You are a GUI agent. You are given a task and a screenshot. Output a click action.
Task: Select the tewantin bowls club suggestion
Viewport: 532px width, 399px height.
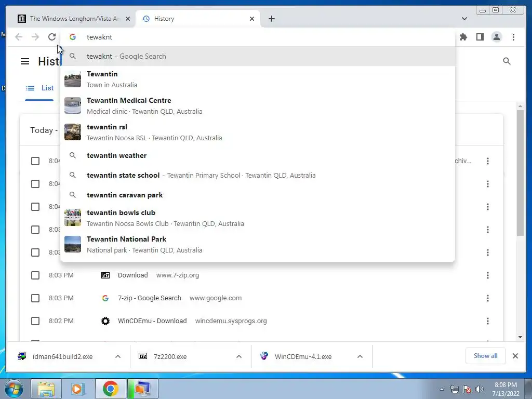pos(258,218)
